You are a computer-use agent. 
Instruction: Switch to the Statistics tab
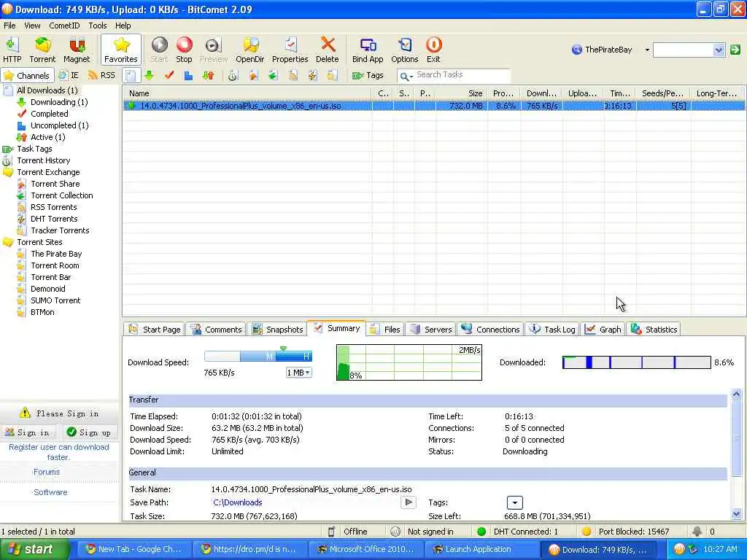point(654,330)
